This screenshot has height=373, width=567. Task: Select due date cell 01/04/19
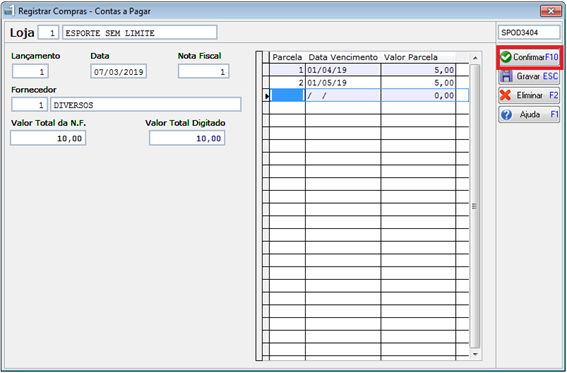pos(343,70)
